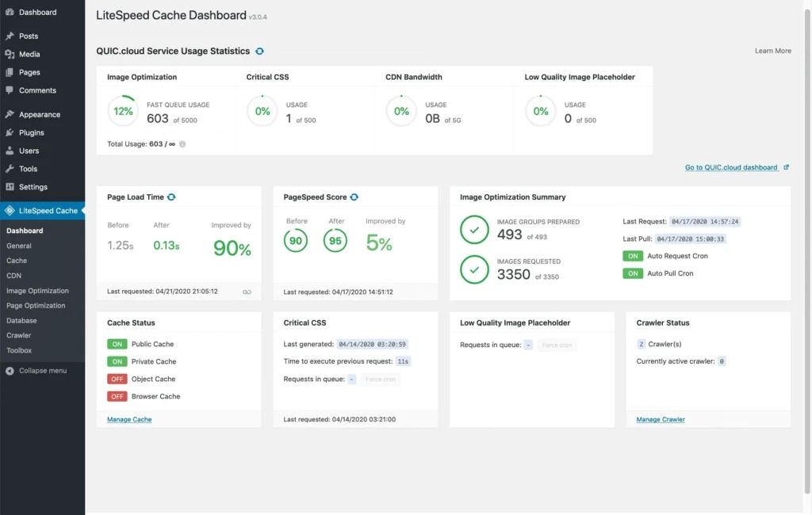
Task: Click the Appearance brush icon
Action: tap(10, 114)
